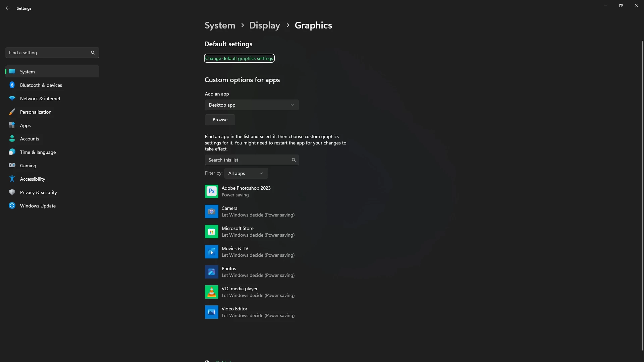Open the Gaming settings category
The height and width of the screenshot is (362, 644).
point(28,166)
